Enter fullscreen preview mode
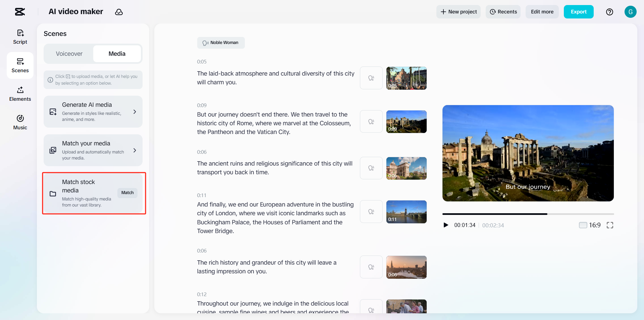The width and height of the screenshot is (644, 320). [x=610, y=225]
